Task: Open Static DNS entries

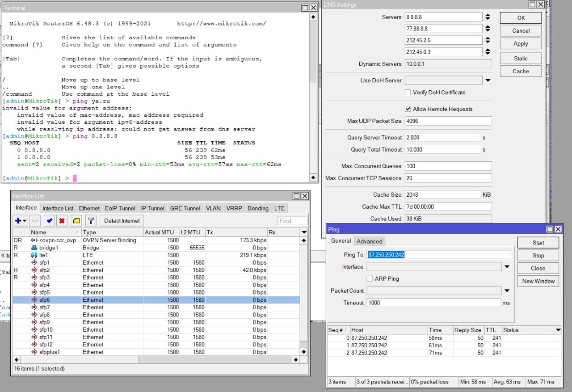Action: click(x=521, y=59)
